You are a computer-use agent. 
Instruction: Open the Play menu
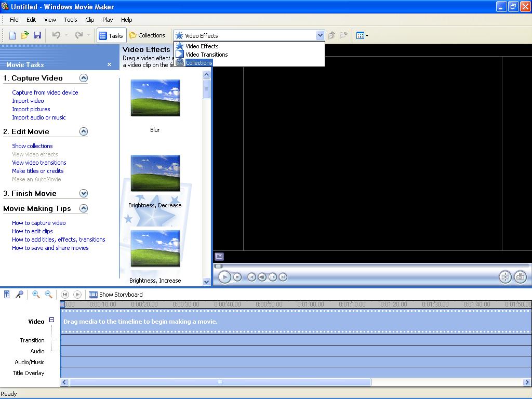coord(108,20)
